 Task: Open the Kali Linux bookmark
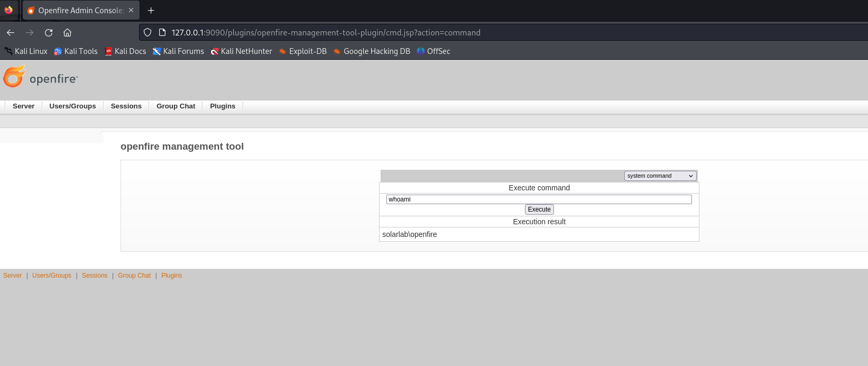click(x=26, y=51)
